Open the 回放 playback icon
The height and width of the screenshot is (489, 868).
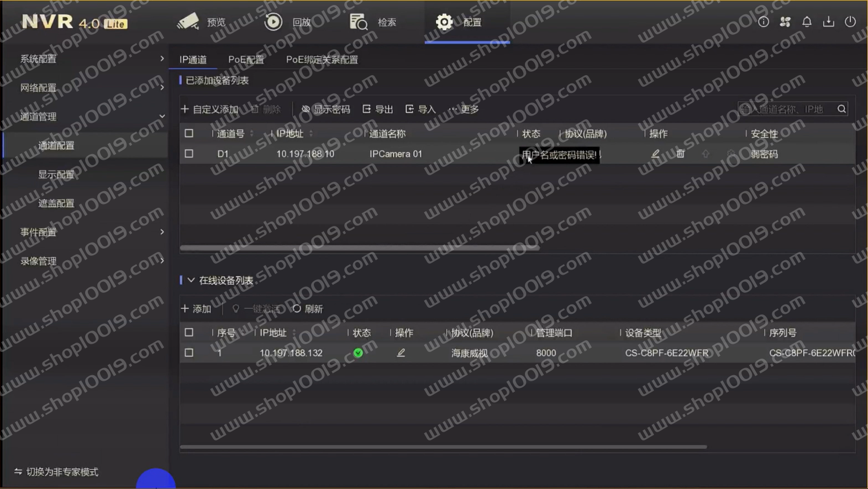pyautogui.click(x=273, y=22)
